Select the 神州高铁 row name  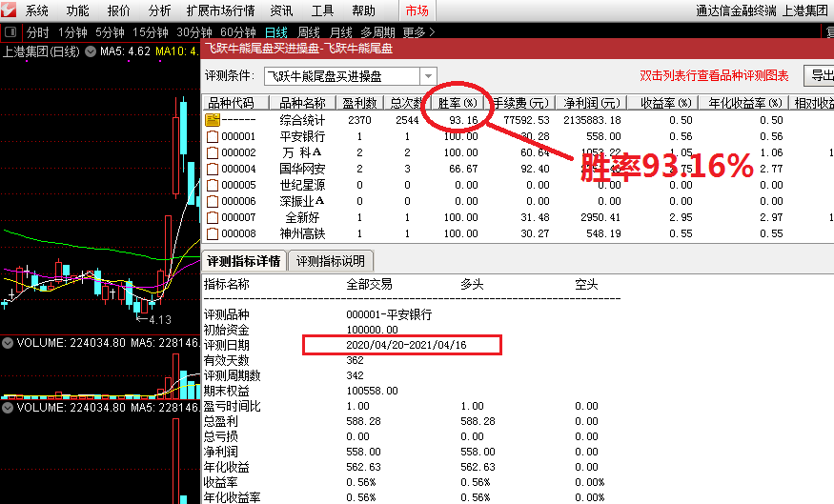302,234
